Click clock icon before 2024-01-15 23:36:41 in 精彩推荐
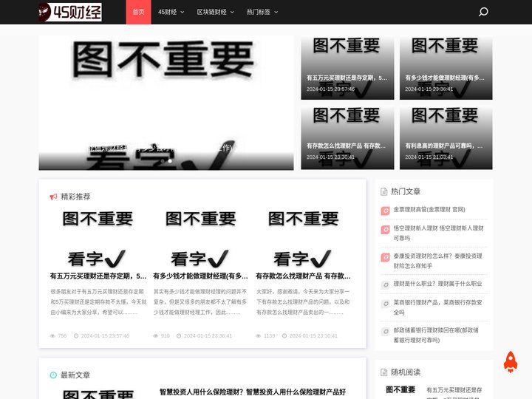 pyautogui.click(x=179, y=336)
